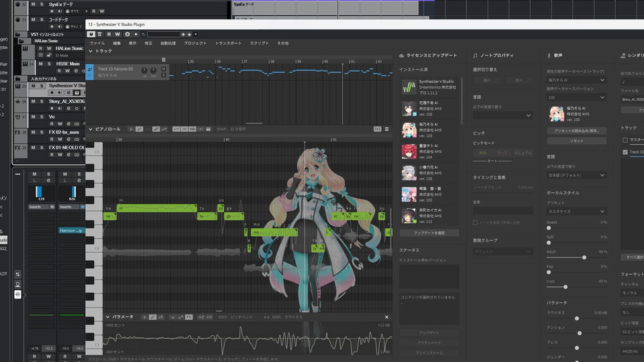This screenshot has height=362, width=644.
Task: Click the plugin header Write automation W button
Action: (117, 34)
